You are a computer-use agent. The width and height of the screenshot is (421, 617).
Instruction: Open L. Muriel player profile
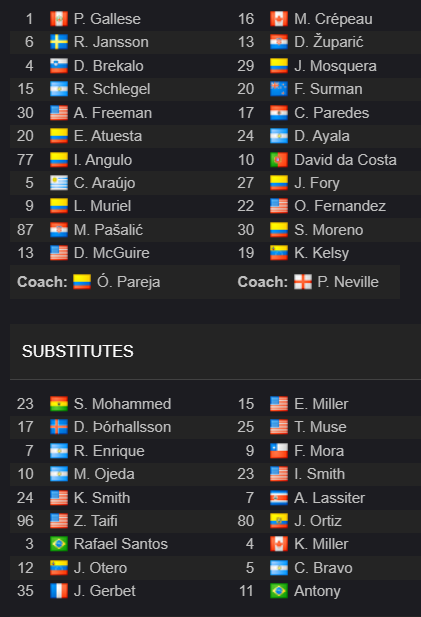(102, 206)
